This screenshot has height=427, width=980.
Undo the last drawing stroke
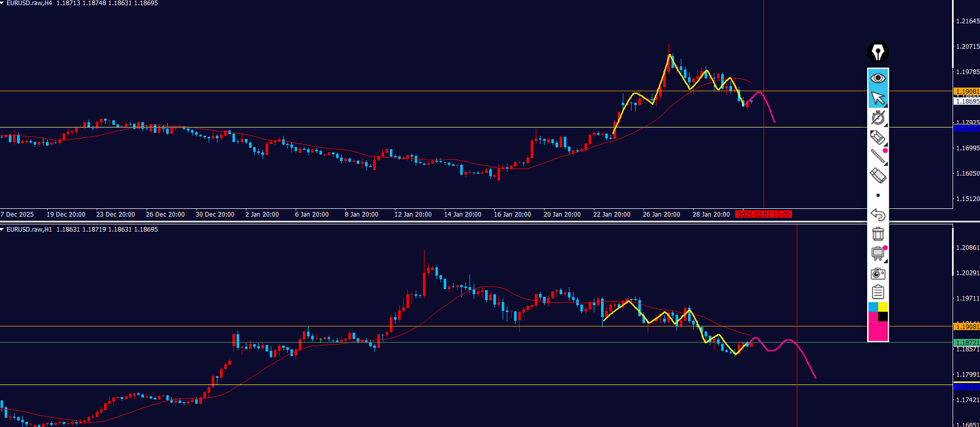pyautogui.click(x=877, y=215)
